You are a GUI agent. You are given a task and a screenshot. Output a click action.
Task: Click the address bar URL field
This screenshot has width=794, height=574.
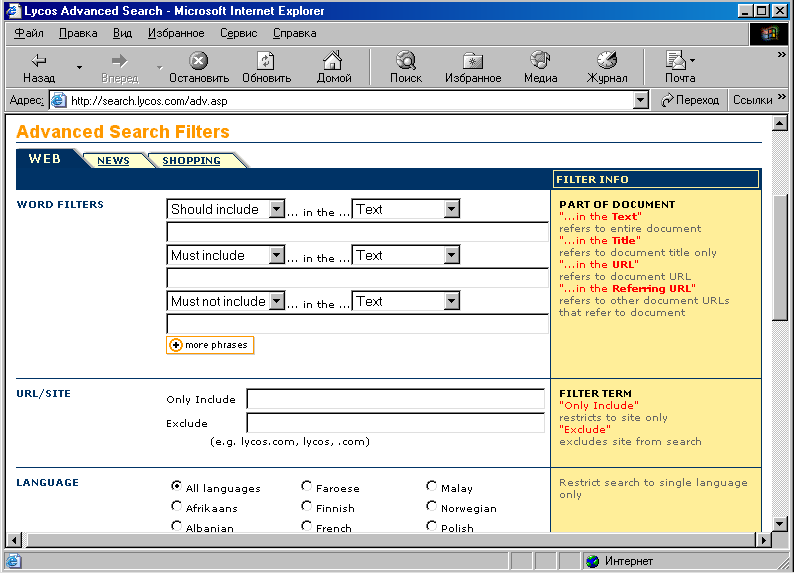click(349, 100)
